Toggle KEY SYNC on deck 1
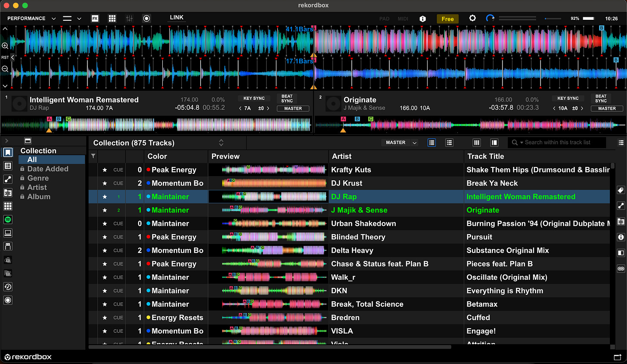This screenshot has width=627, height=364. click(254, 99)
